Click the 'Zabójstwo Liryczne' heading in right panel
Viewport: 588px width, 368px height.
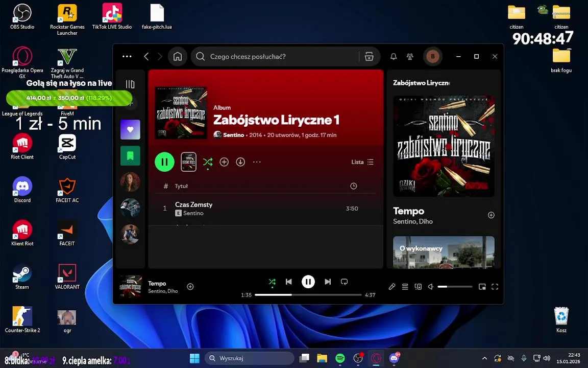[x=421, y=83]
